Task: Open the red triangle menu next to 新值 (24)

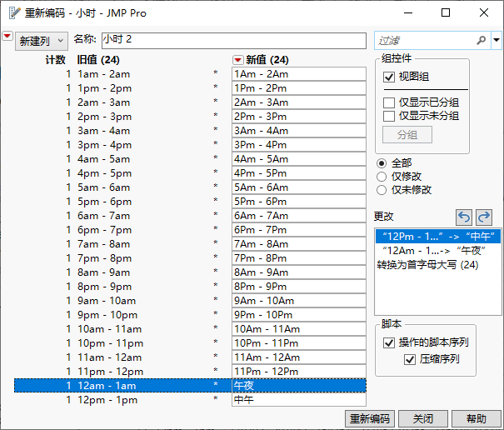Action: pyautogui.click(x=238, y=60)
